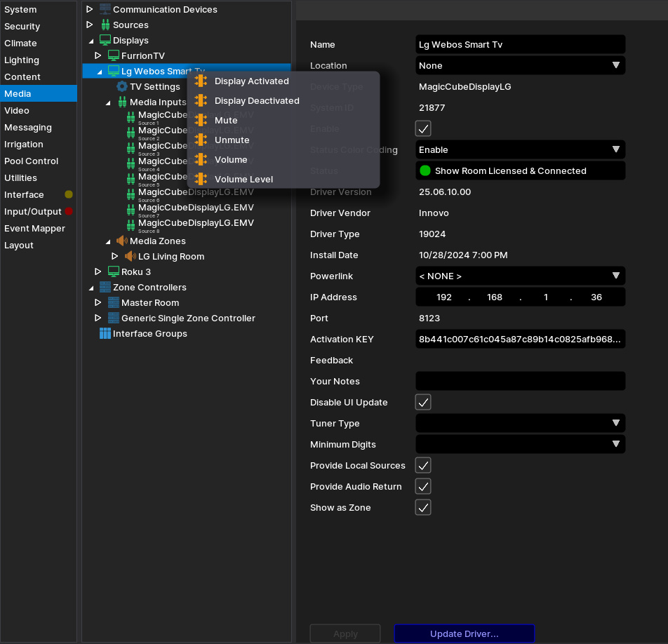Open the Input/Output section

pos(39,212)
